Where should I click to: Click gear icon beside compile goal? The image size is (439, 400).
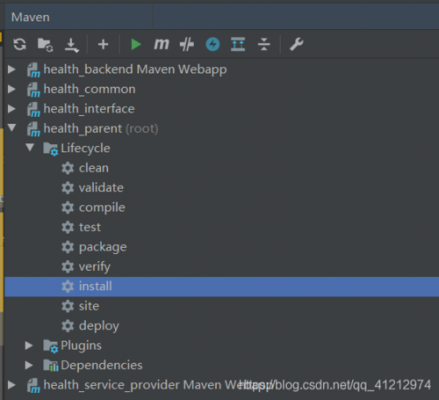[68, 208]
